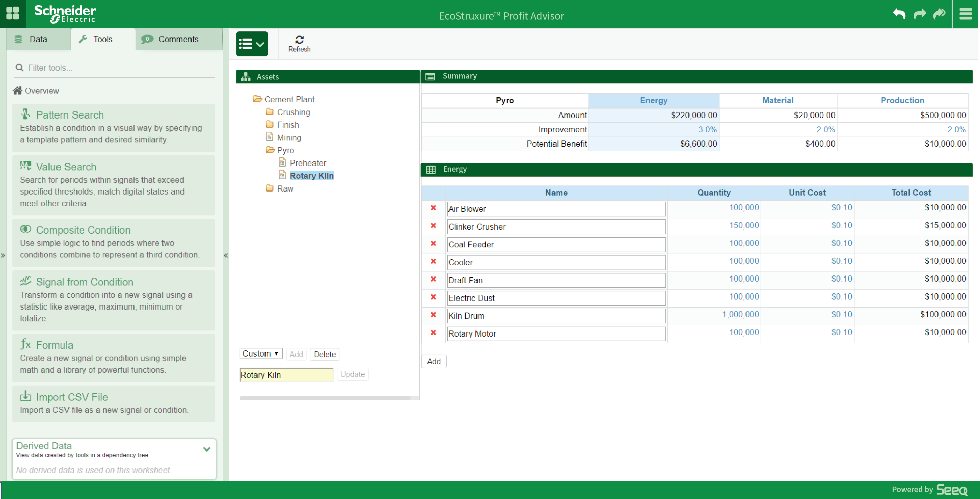Edit the Air Blower name field
Viewport: 980px width, 499px height.
(x=556, y=209)
